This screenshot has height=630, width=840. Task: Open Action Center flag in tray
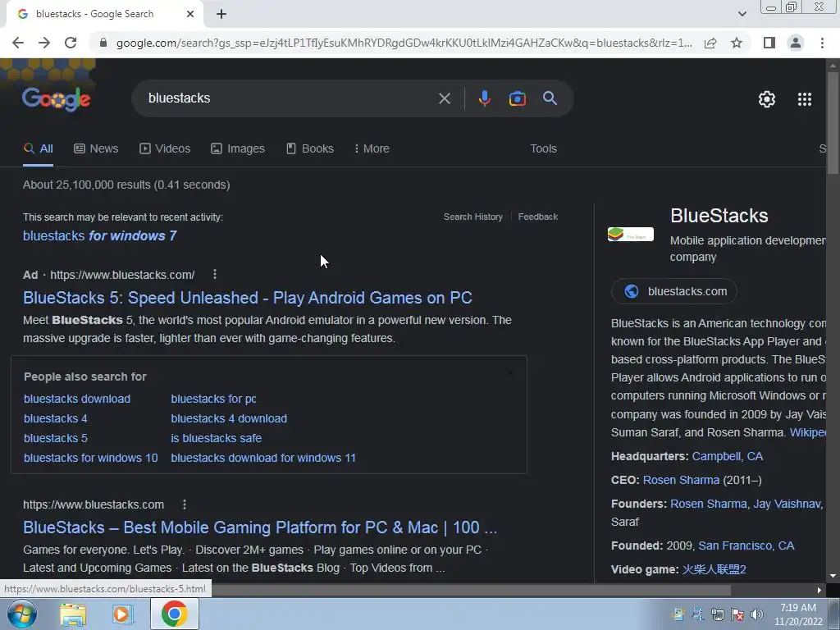pos(737,614)
